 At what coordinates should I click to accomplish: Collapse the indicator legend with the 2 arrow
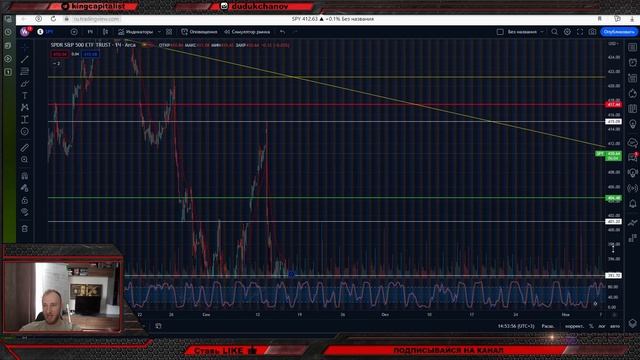click(57, 64)
